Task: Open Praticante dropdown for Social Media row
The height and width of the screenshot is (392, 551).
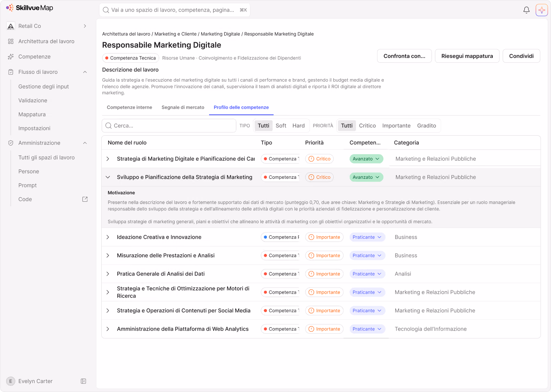Action: point(367,310)
